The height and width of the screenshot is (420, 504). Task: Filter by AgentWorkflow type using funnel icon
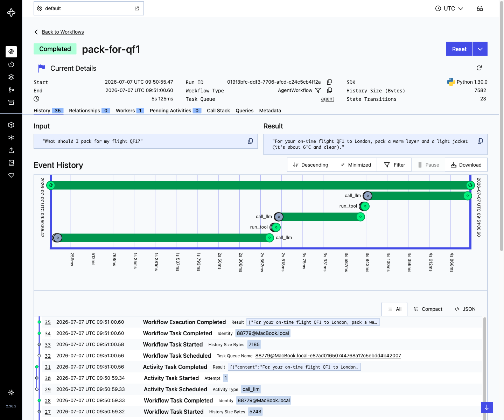click(318, 90)
